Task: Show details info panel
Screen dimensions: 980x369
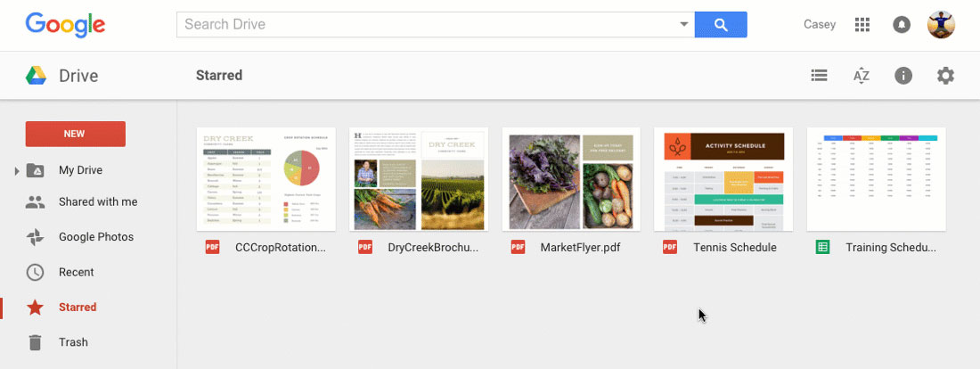Action: [x=903, y=76]
